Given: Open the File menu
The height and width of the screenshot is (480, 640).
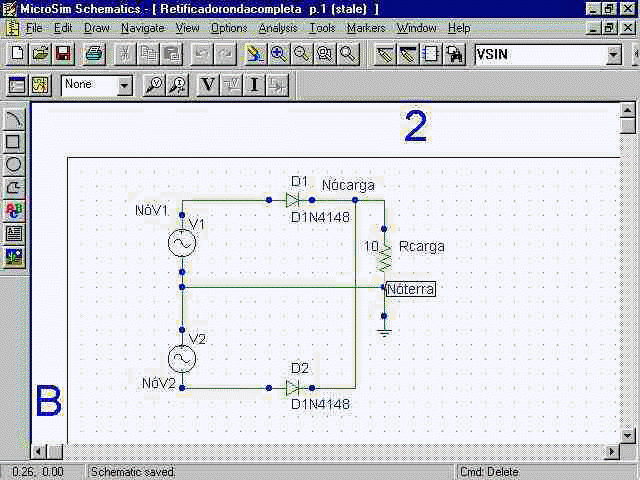Looking at the screenshot, I should click(x=34, y=28).
